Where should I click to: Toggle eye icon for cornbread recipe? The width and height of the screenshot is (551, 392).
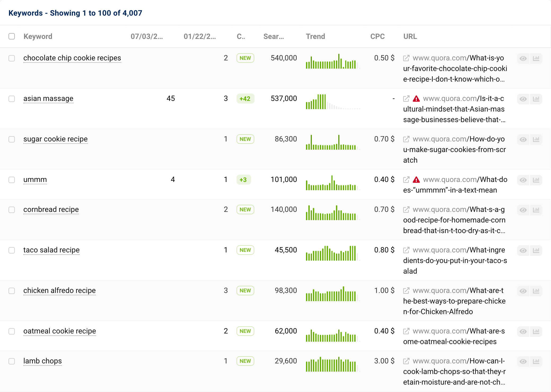tap(523, 210)
